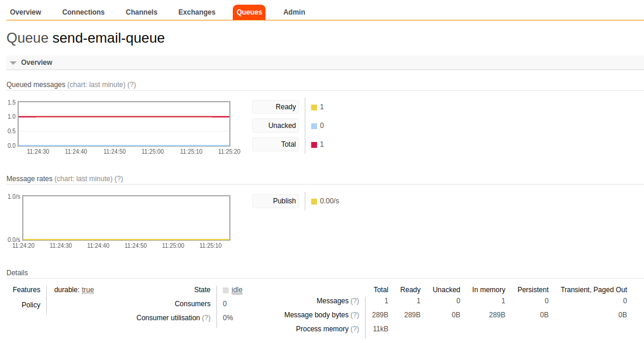
Task: Click the red Total legend swatch
Action: point(314,145)
